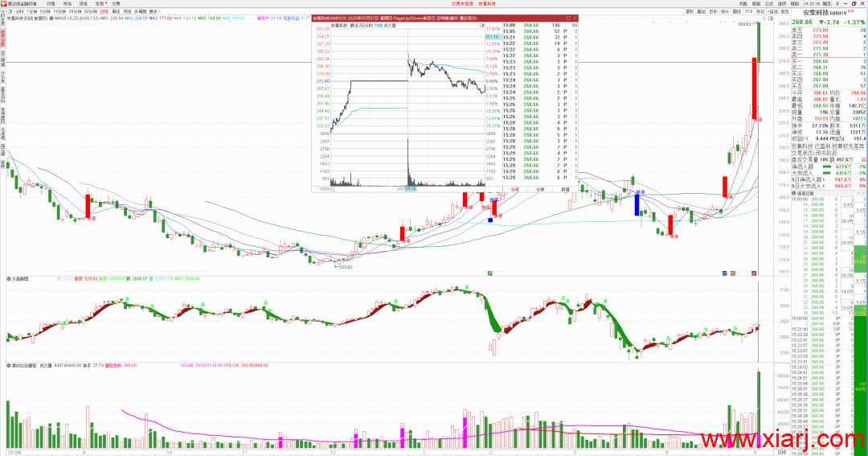
Task: Open the 帮助 help menu
Action: [x=794, y=3]
